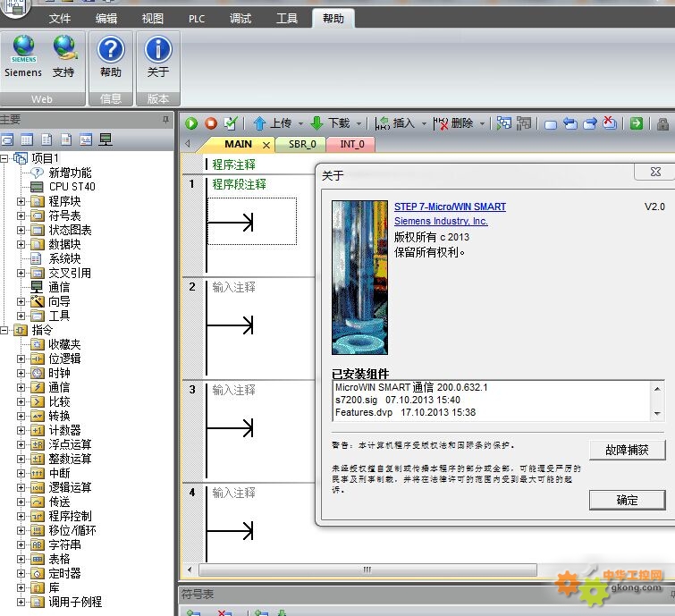This screenshot has width=675, height=616.
Task: Open the 编辑 menu tab
Action: (105, 19)
